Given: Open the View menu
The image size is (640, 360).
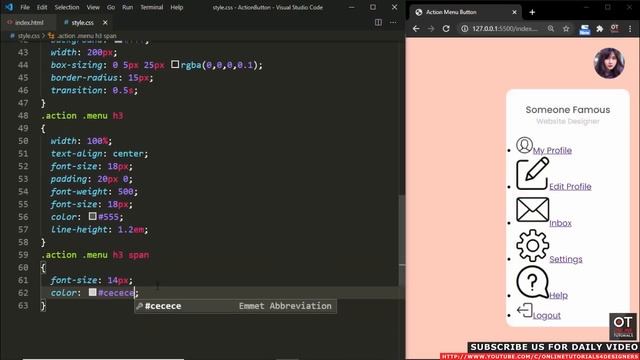Looking at the screenshot, I should (93, 7).
